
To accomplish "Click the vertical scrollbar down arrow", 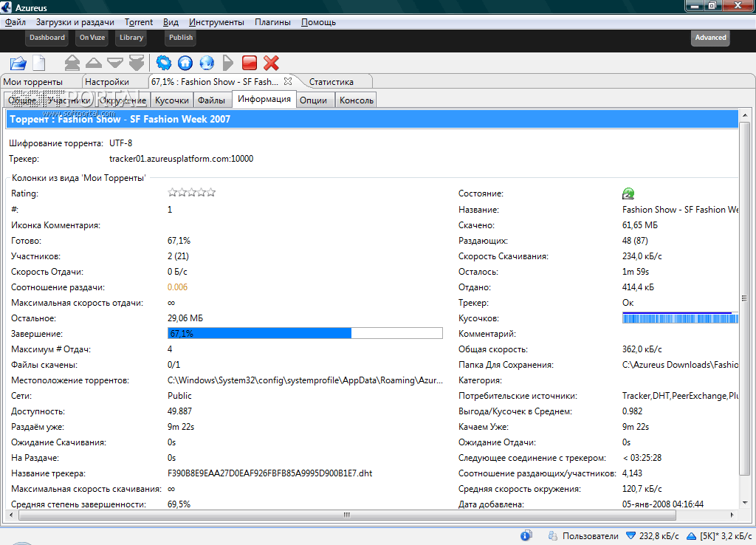I will (x=744, y=503).
